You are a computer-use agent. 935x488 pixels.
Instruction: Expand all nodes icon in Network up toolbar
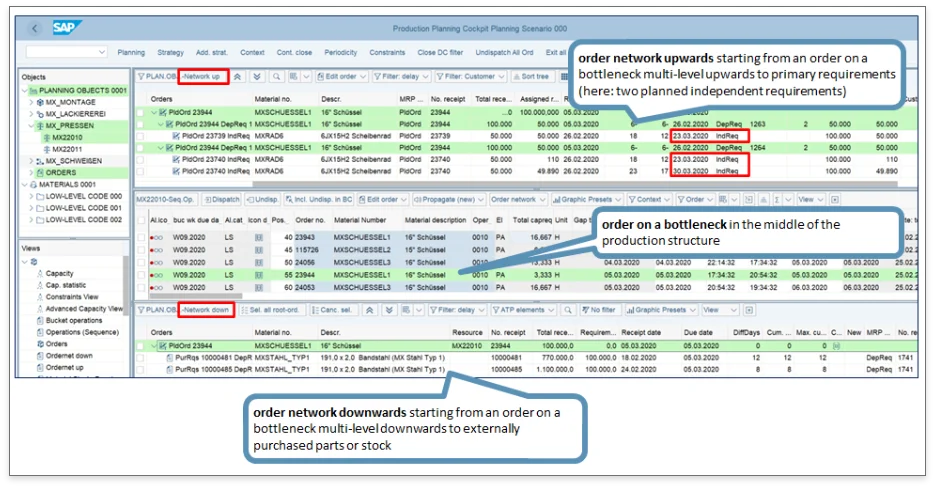[257, 76]
